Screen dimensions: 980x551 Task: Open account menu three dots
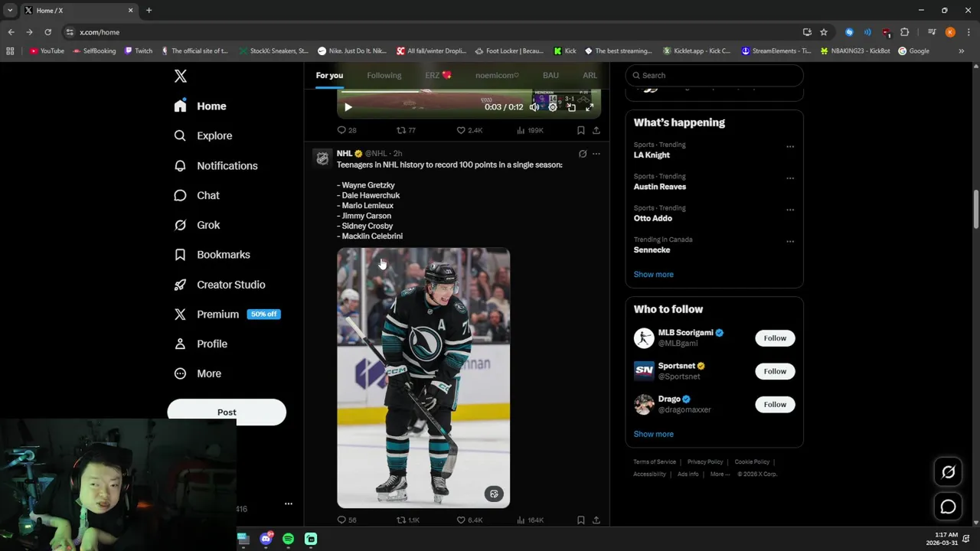289,504
